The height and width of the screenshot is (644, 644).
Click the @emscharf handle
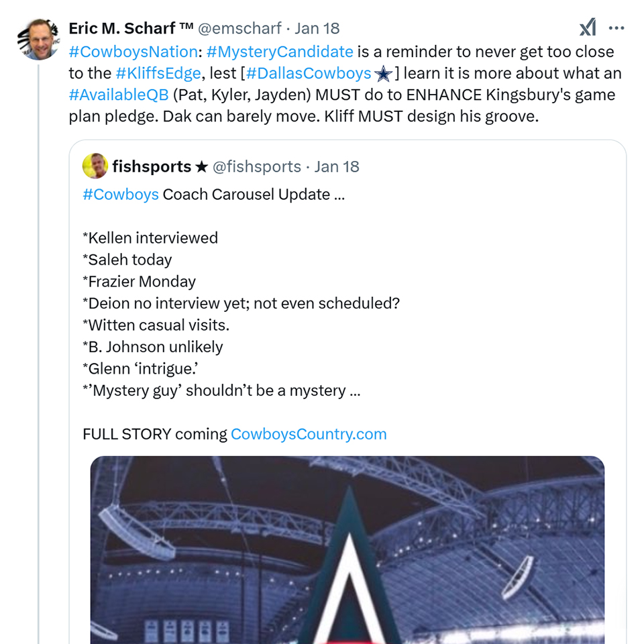(x=239, y=28)
